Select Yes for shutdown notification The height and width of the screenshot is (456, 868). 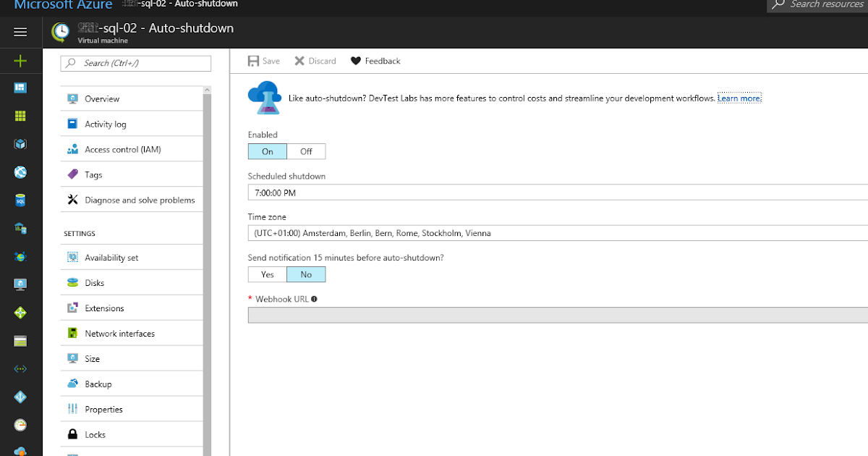pos(267,274)
